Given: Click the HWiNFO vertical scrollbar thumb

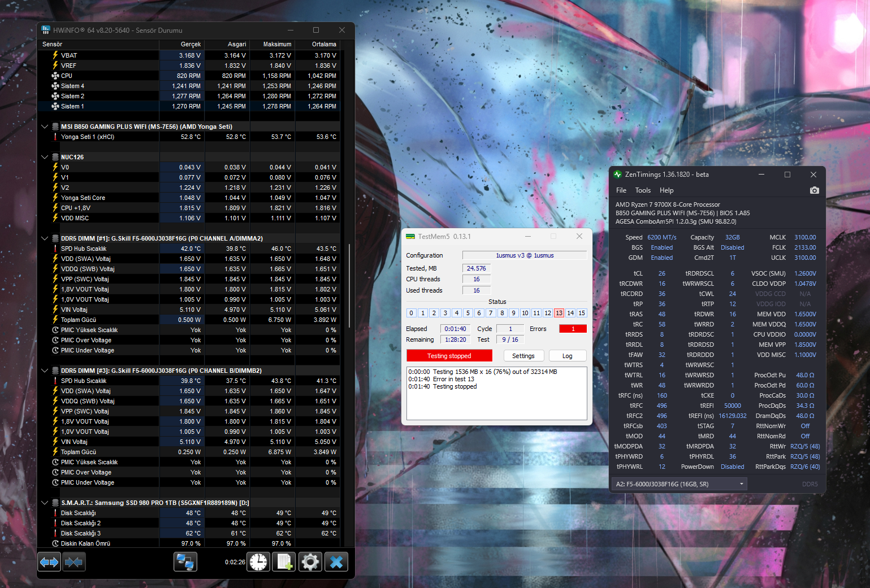Looking at the screenshot, I should coord(350,286).
